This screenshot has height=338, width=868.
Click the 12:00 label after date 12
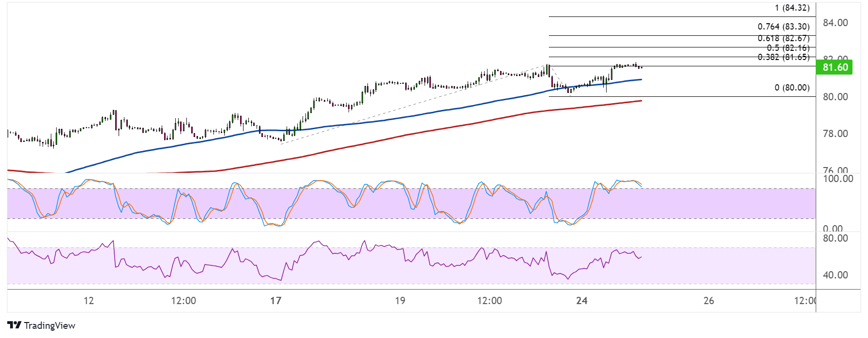click(183, 301)
